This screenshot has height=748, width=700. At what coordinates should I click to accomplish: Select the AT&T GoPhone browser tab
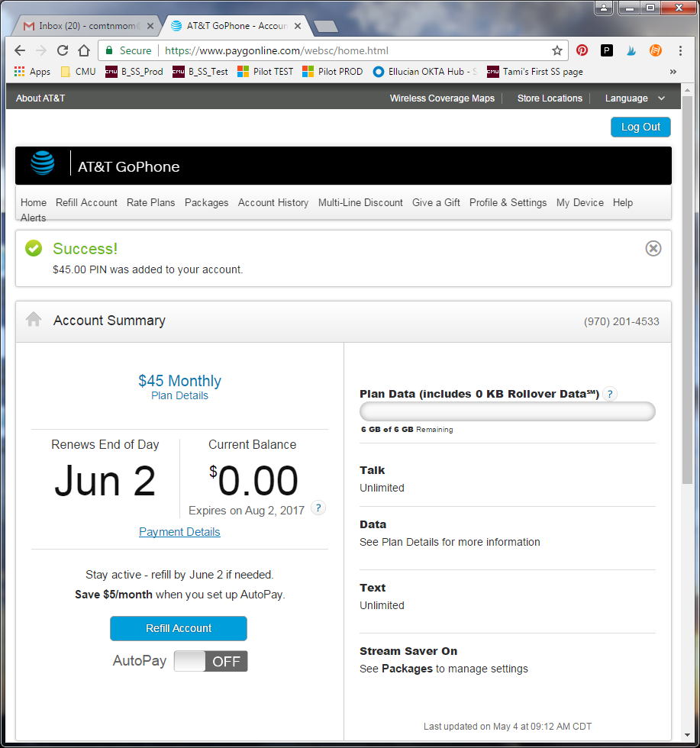237,26
